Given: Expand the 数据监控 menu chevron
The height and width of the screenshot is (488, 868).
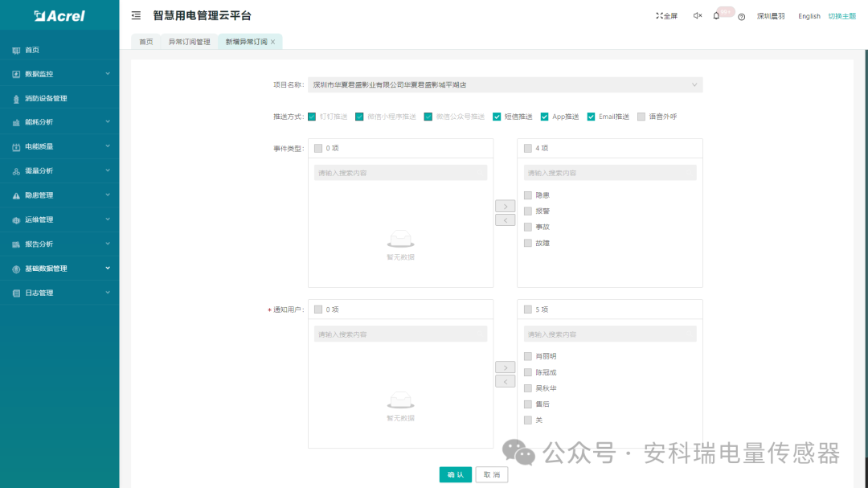Looking at the screenshot, I should click(108, 74).
